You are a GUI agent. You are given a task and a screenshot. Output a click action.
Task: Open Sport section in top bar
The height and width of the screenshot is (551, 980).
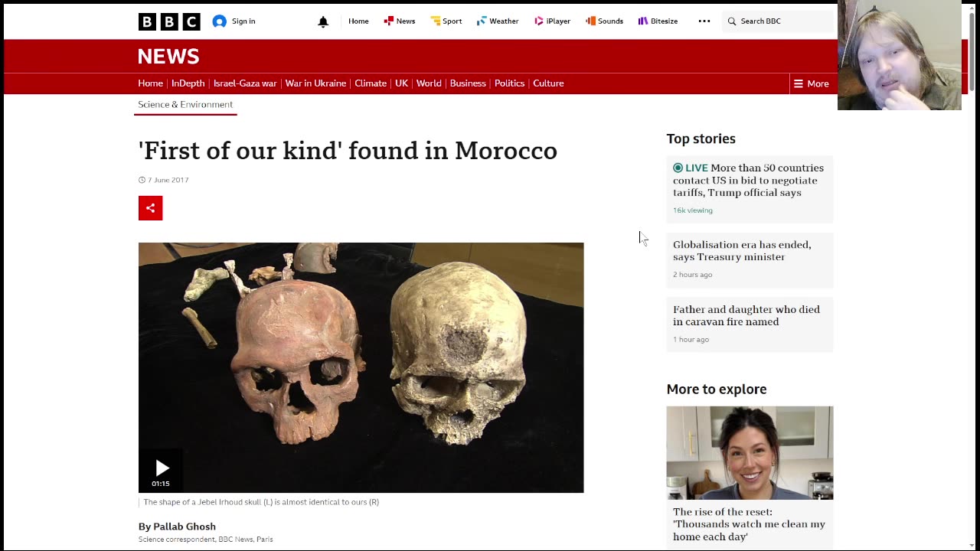point(446,21)
